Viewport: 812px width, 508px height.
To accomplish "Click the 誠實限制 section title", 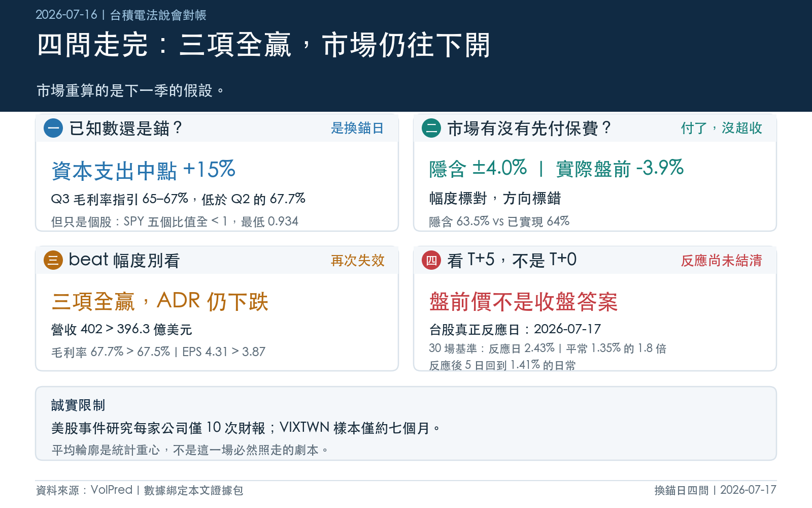I will [78, 405].
